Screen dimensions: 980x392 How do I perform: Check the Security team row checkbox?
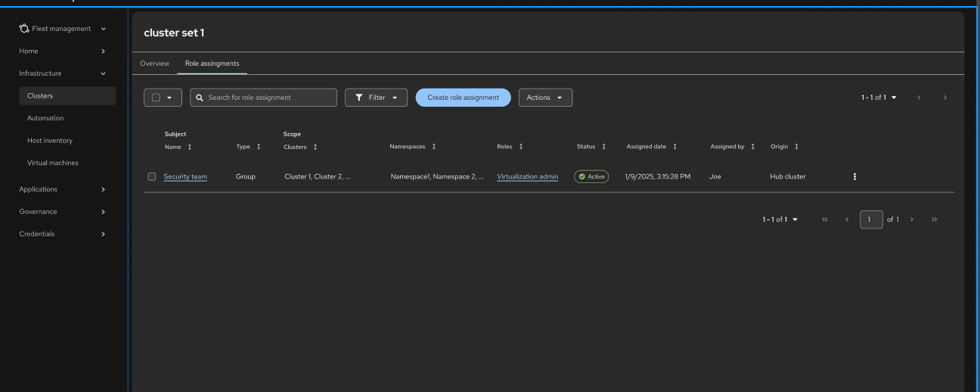[152, 176]
